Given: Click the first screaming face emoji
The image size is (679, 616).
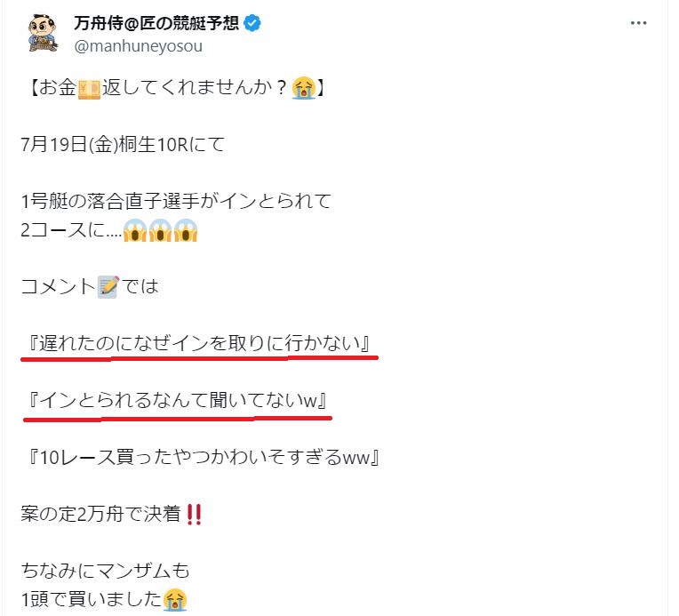Looking at the screenshot, I should [x=135, y=230].
